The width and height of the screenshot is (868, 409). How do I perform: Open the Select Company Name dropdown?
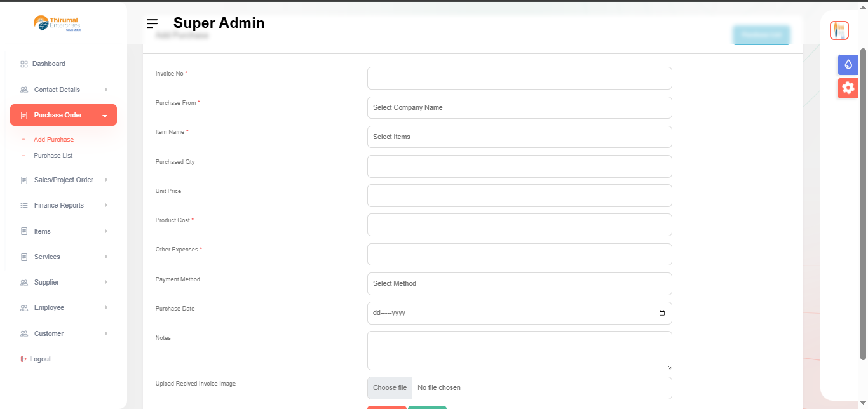point(519,107)
